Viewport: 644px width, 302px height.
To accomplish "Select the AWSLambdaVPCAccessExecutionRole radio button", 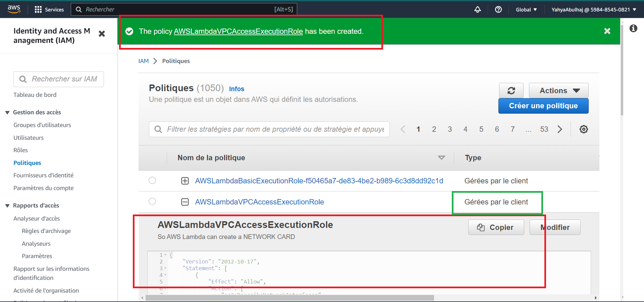I will pyautogui.click(x=152, y=201).
